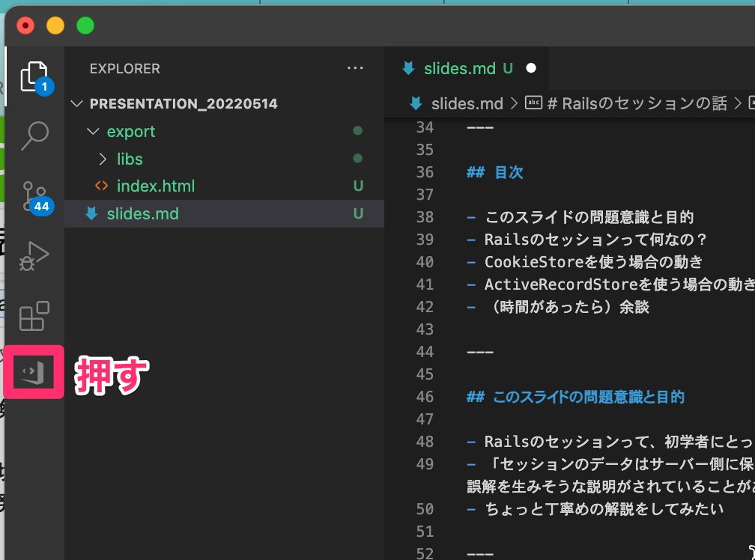Click line 41 ActiveRecordStore text
The image size is (755, 560).
click(x=619, y=284)
